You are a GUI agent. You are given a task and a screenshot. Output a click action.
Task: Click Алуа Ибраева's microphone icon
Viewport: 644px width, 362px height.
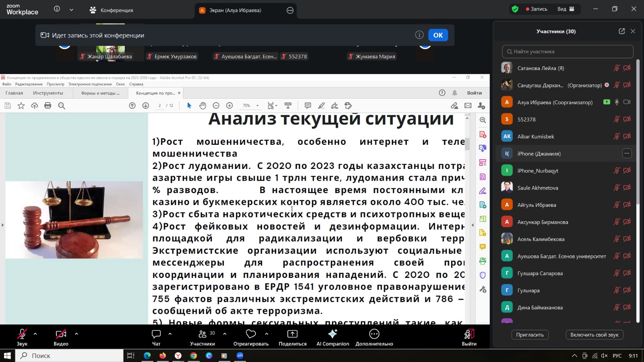tap(617, 102)
